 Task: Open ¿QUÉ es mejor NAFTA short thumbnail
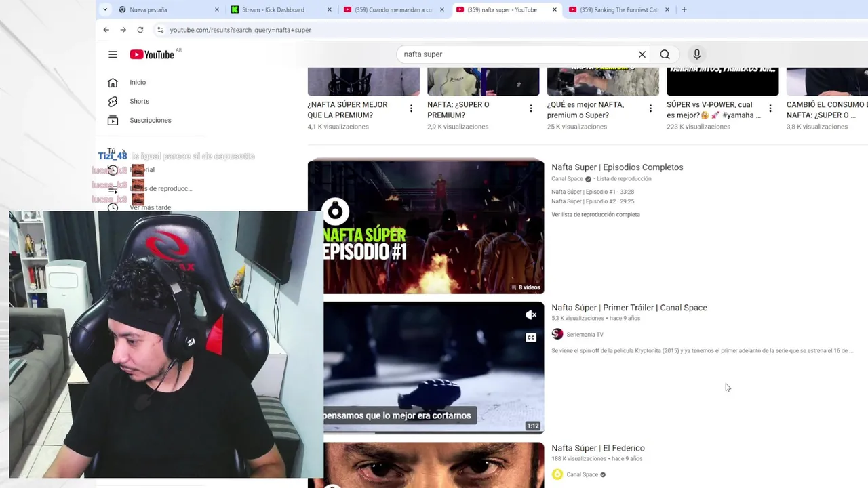tap(603, 81)
